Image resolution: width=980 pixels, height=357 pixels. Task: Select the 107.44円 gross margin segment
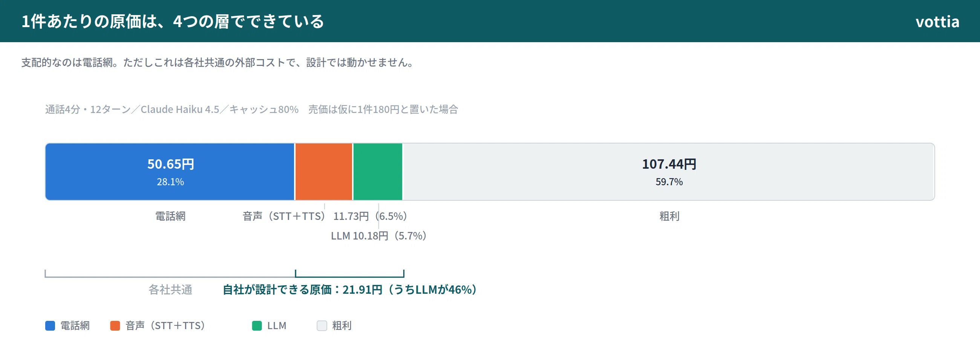tap(669, 172)
